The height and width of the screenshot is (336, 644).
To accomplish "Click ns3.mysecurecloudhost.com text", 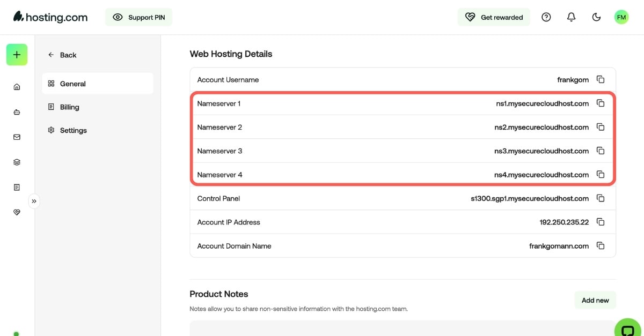I will point(541,151).
